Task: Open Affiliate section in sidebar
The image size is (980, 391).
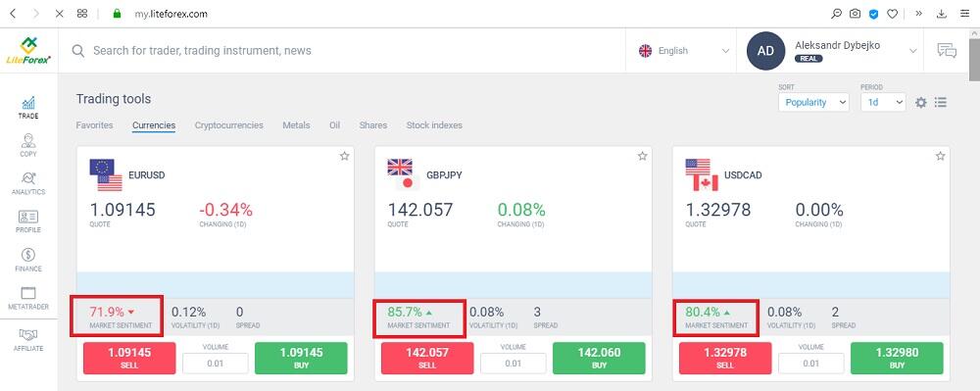Action: pos(28,340)
